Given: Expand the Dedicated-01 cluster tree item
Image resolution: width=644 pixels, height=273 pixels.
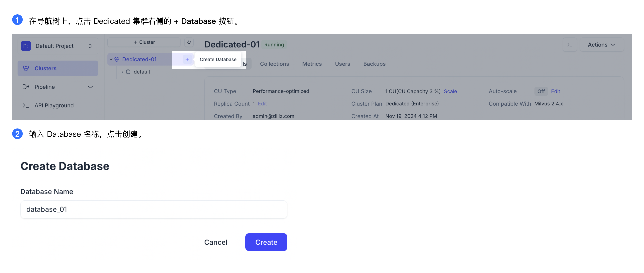Looking at the screenshot, I should [111, 59].
